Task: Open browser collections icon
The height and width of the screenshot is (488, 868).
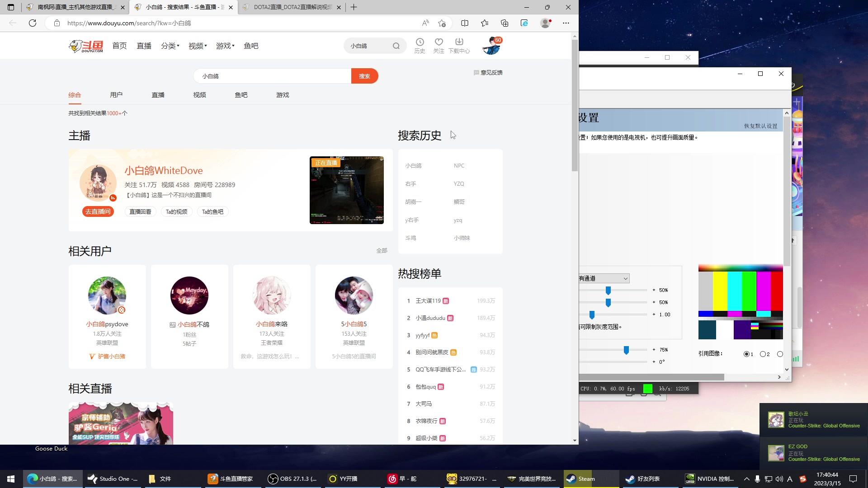Action: tap(505, 23)
